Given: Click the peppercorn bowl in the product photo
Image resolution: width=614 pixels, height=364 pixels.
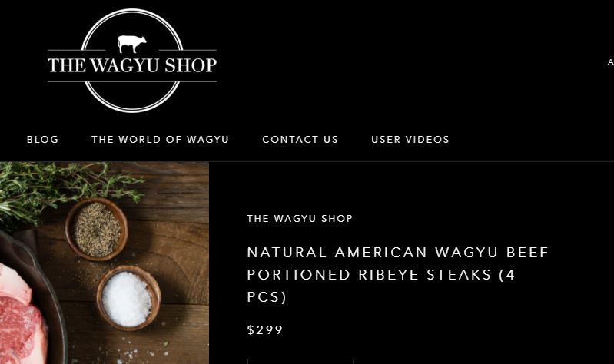Looking at the screenshot, I should pyautogui.click(x=96, y=230).
